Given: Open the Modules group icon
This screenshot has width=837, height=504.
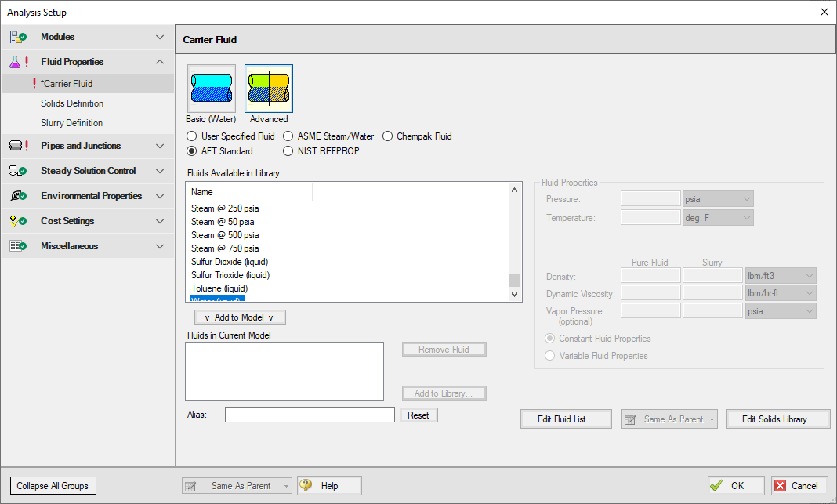Looking at the screenshot, I should [16, 36].
